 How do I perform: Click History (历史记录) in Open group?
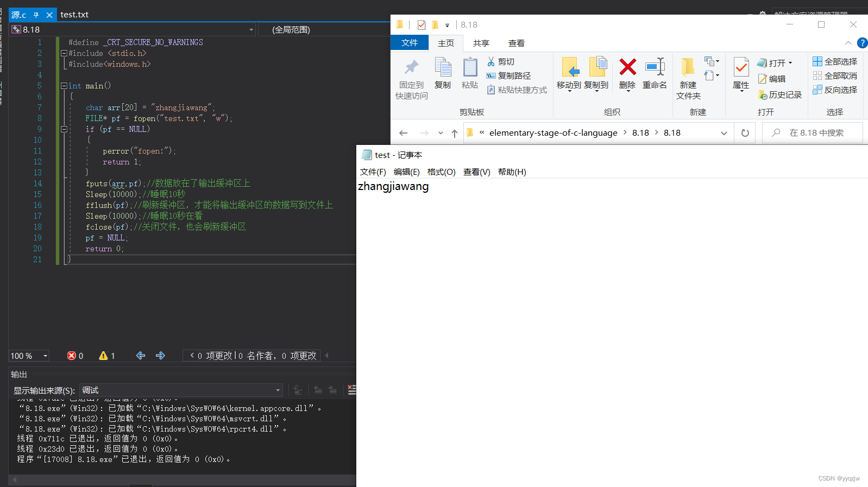point(780,95)
